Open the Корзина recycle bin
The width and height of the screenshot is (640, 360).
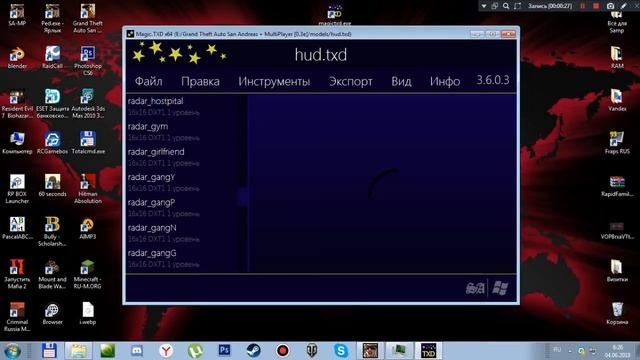pos(617,314)
